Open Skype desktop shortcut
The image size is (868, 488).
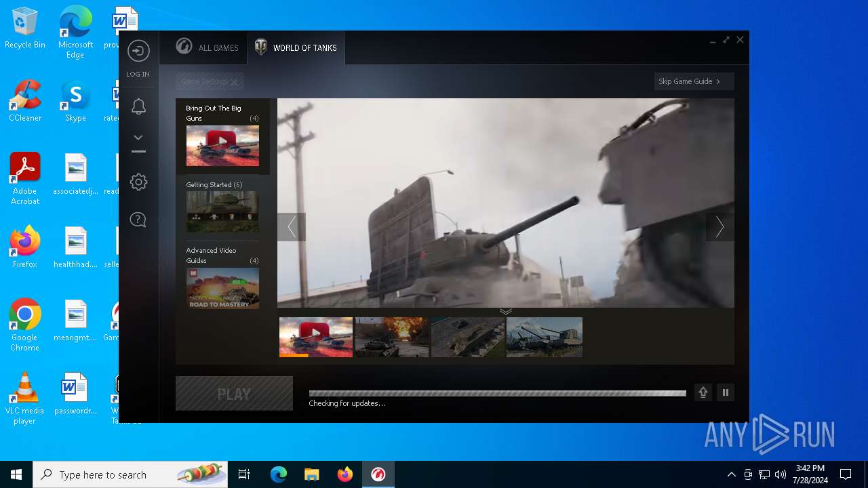(x=75, y=102)
